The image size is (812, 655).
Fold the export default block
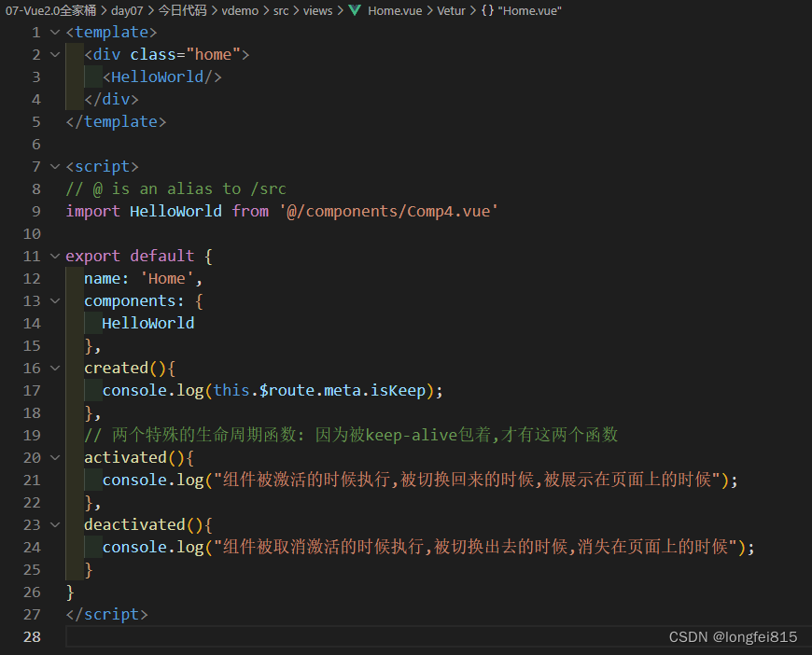55,257
